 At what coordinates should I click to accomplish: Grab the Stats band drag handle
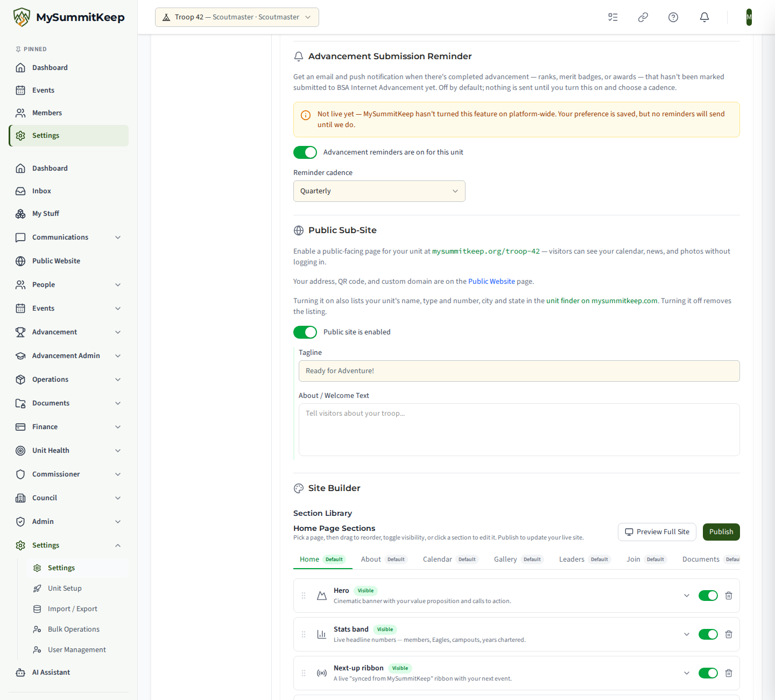(x=304, y=634)
